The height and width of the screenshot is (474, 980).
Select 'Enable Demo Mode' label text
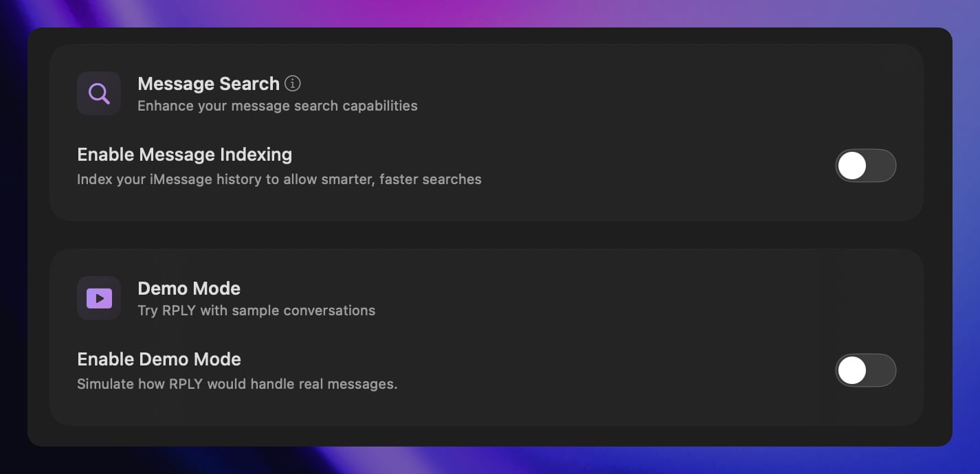point(159,359)
